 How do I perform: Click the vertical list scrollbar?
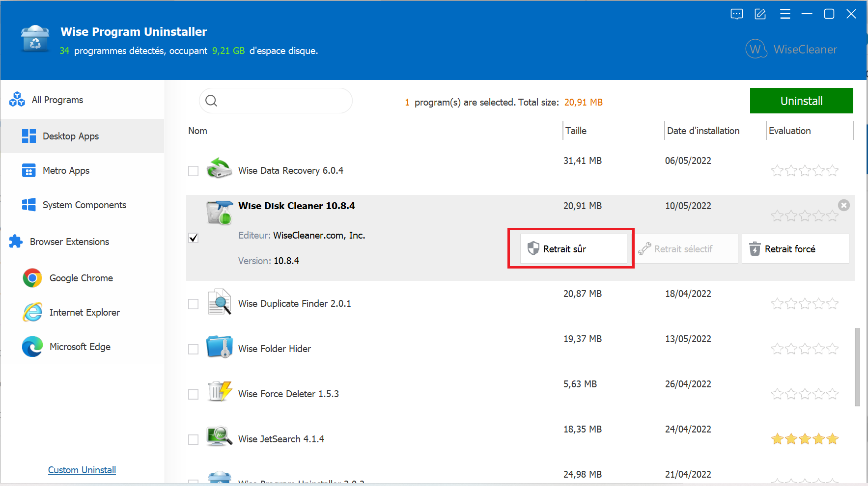858,367
